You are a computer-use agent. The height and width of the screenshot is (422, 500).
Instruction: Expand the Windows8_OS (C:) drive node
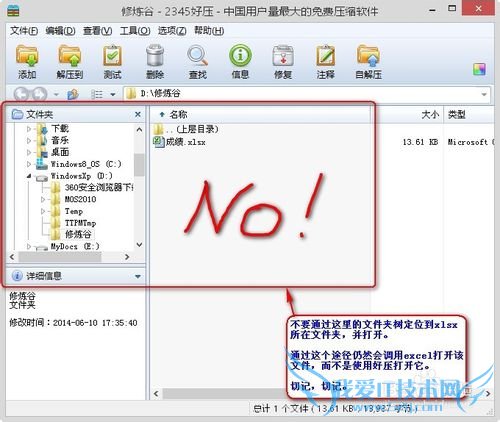(x=29, y=164)
